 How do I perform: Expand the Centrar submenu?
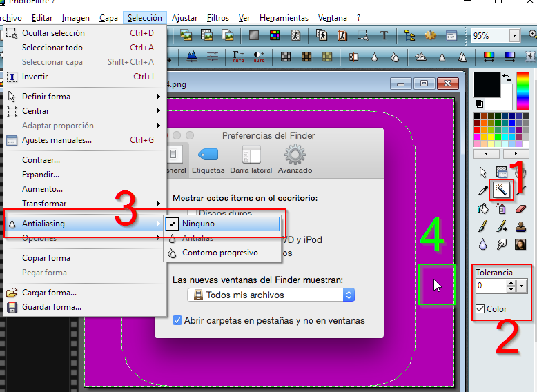pos(85,111)
